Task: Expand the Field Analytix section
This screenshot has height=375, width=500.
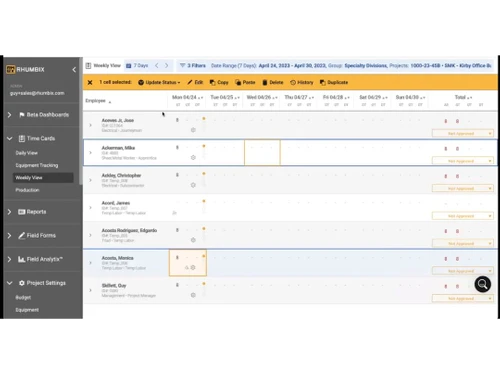Action: click(x=9, y=259)
